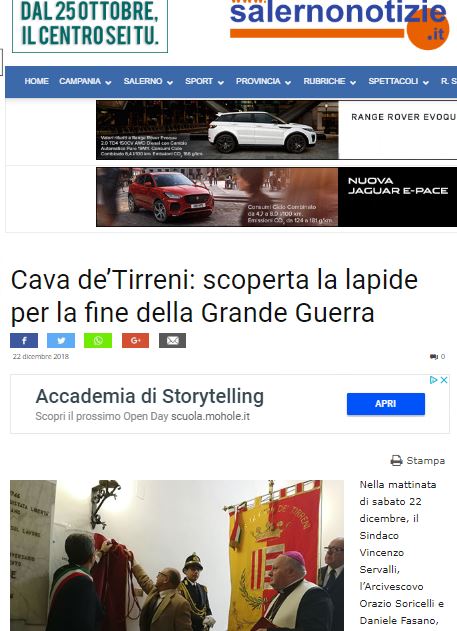Open the Spettacoli menu
This screenshot has height=631, width=457.
(398, 81)
